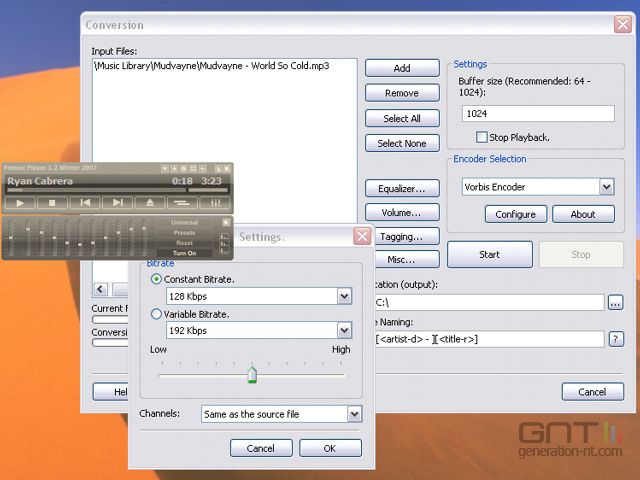Open the 192 Kbps variable bitrate dropdown

[344, 331]
